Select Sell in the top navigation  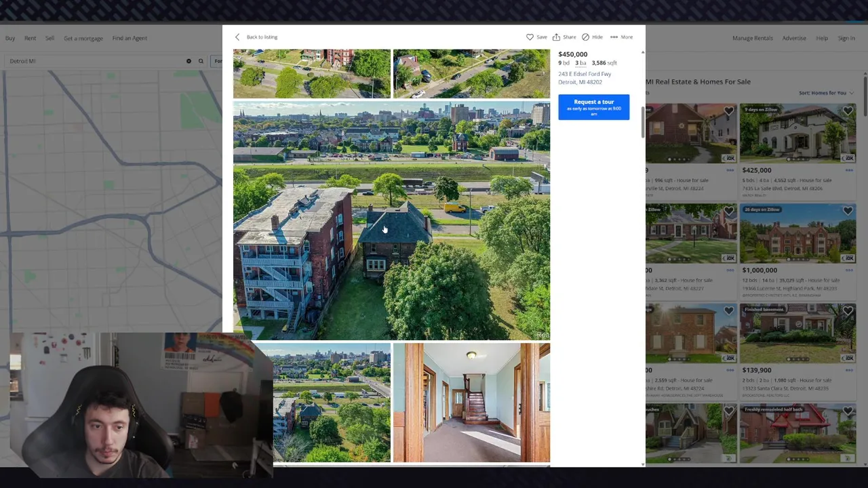[50, 38]
